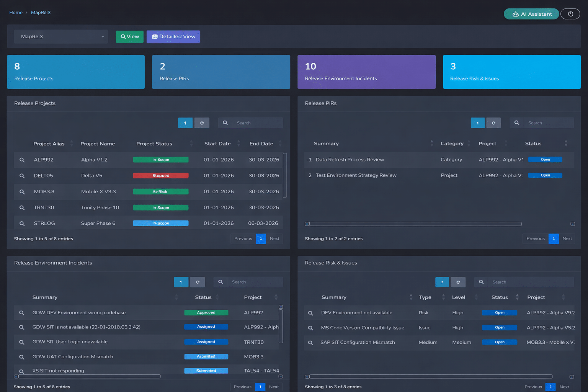588x392 pixels.
Task: Refresh the Release Risk & Issues table
Action: [458, 282]
